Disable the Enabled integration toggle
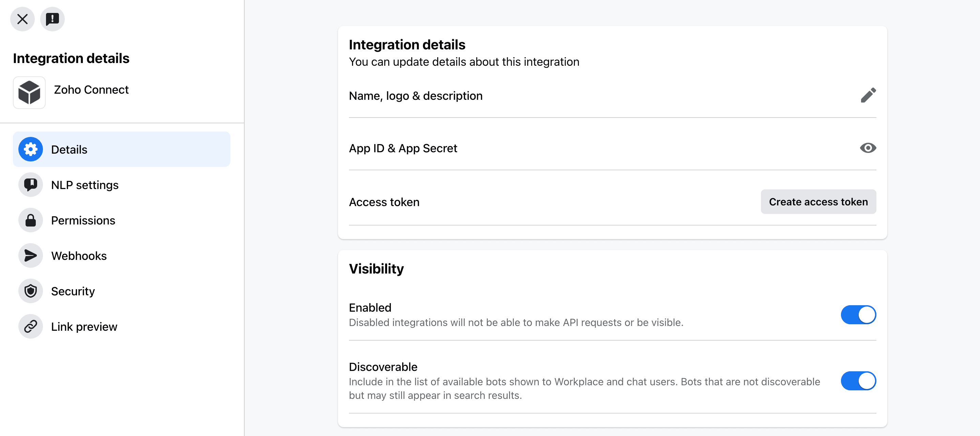Viewport: 980px width, 436px height. (x=858, y=315)
